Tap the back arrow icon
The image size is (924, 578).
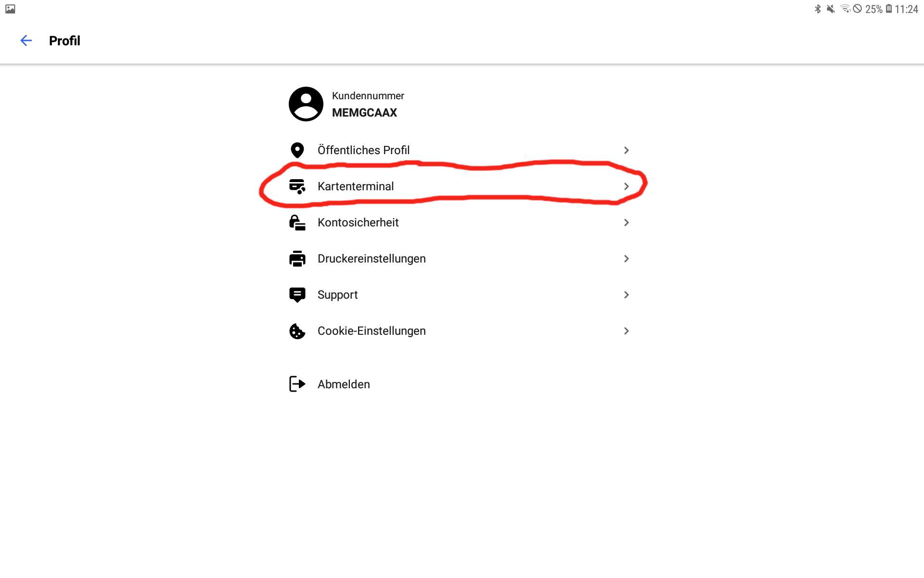pos(26,41)
